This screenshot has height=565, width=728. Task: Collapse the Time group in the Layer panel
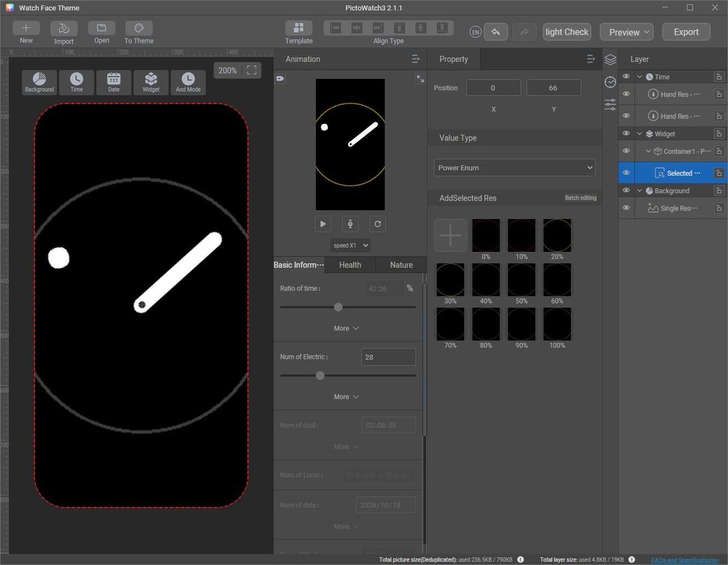point(639,77)
